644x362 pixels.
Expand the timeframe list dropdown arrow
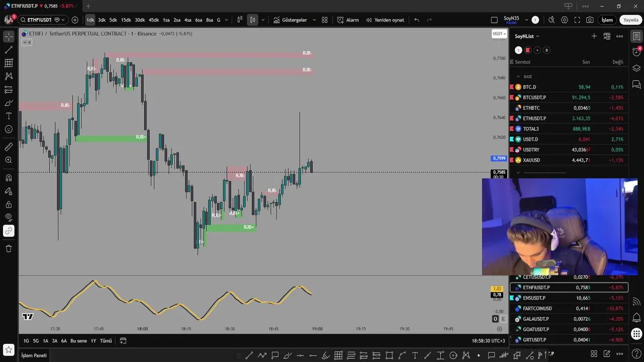tap(226, 20)
